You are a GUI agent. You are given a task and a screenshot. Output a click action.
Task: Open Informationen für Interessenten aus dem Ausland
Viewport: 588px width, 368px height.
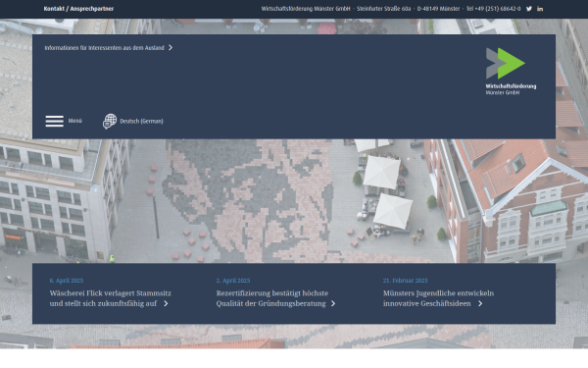[104, 48]
